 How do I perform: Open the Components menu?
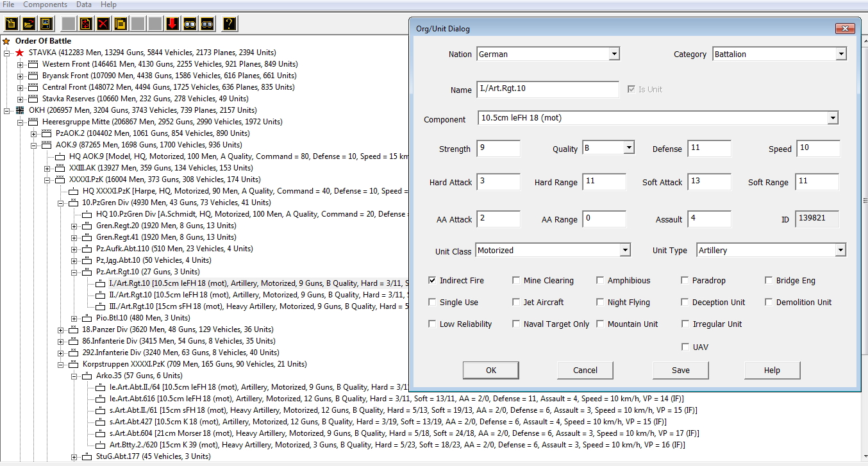45,4
